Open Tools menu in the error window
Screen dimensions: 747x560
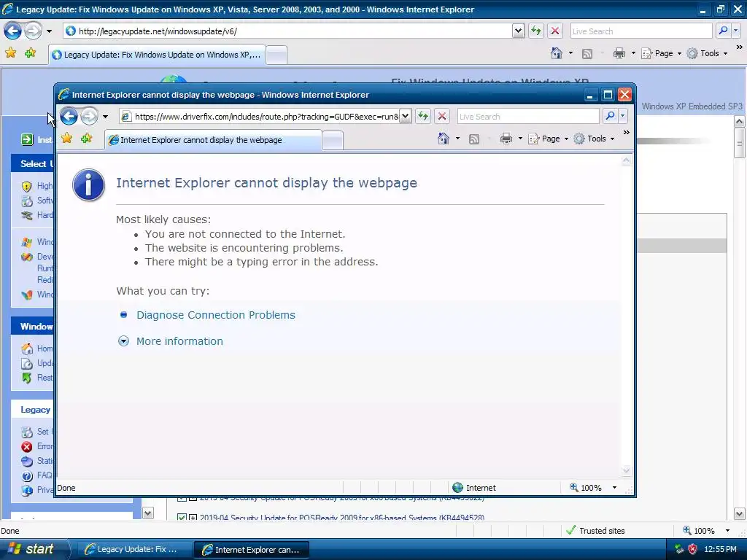(594, 139)
